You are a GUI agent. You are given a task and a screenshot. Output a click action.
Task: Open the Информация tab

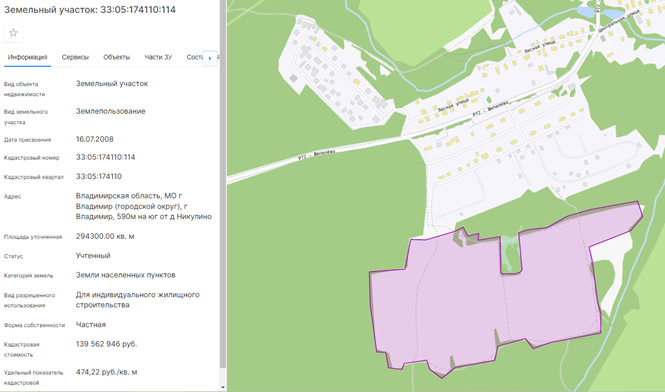tap(28, 57)
